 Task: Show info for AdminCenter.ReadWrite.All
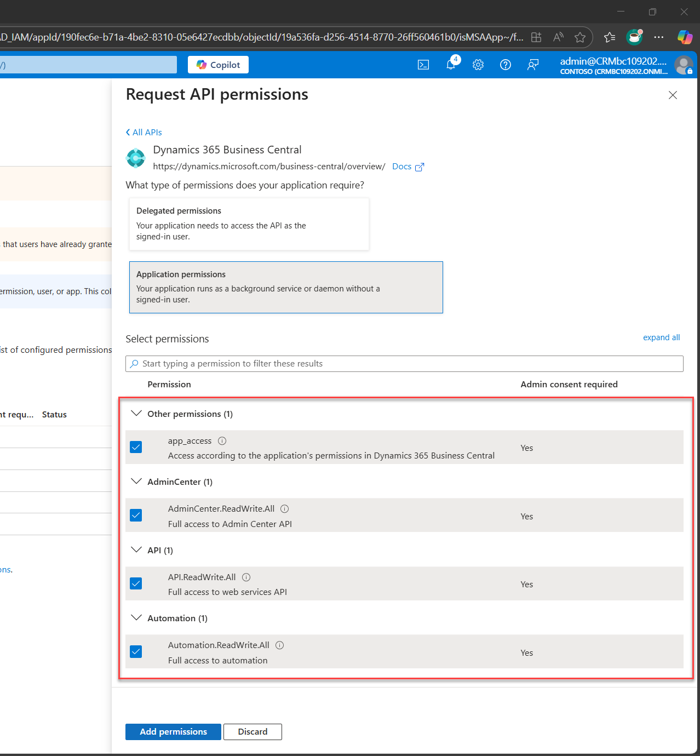[x=285, y=509]
